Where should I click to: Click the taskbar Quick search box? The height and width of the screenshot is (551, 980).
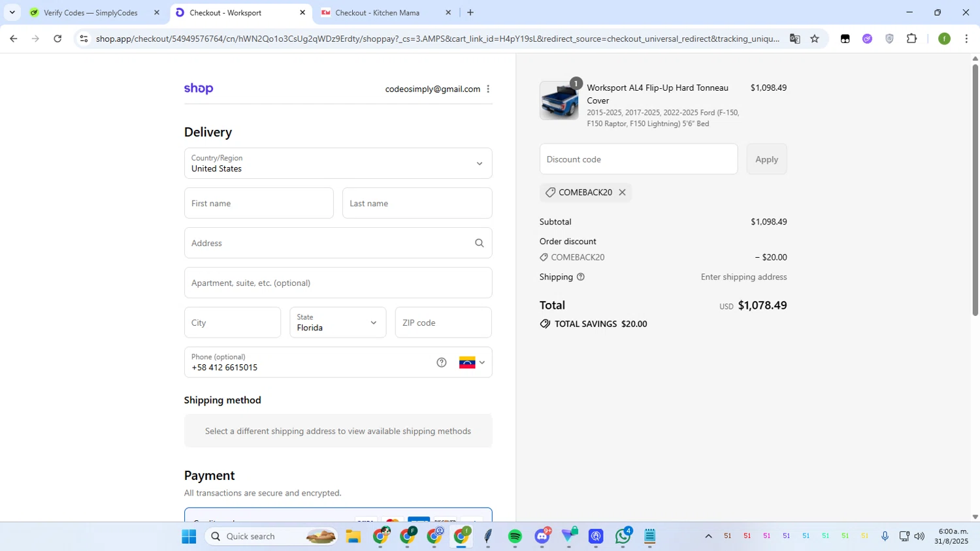click(272, 536)
